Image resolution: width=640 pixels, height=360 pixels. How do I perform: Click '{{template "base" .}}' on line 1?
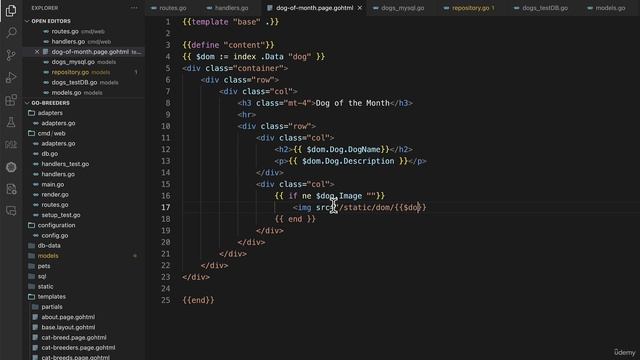[x=231, y=22]
